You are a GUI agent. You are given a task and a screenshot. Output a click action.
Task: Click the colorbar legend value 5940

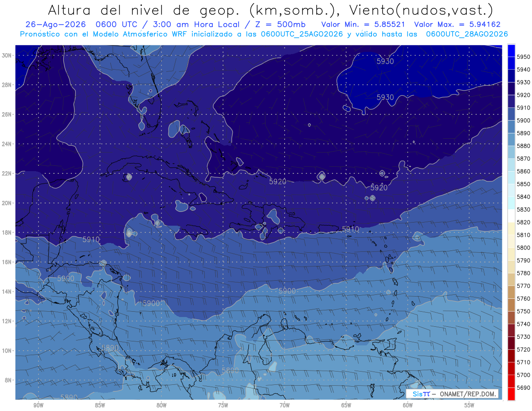(x=524, y=70)
